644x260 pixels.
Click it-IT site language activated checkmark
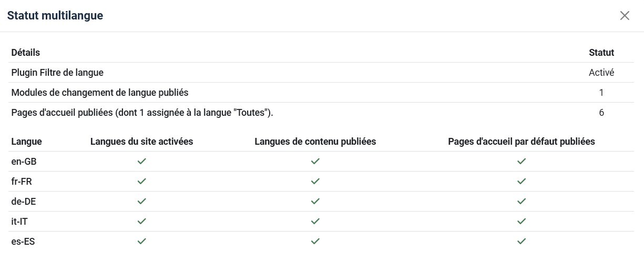coord(141,222)
